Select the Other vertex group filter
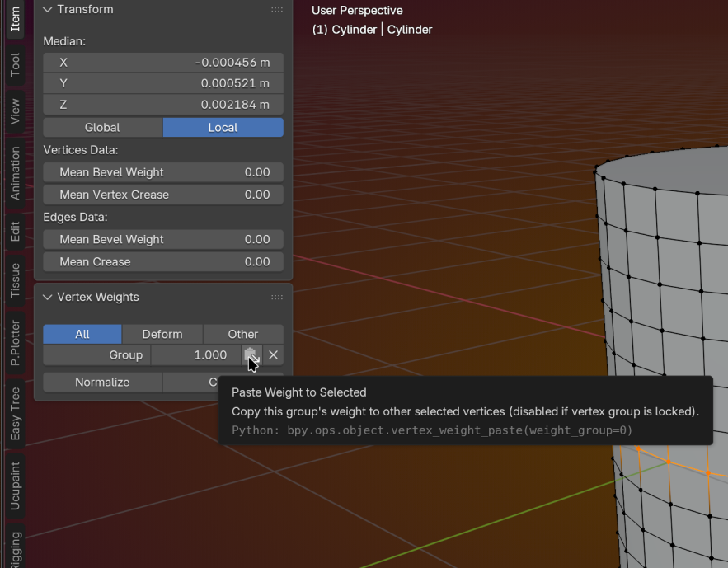Screen dimensions: 728x568 click(x=243, y=334)
